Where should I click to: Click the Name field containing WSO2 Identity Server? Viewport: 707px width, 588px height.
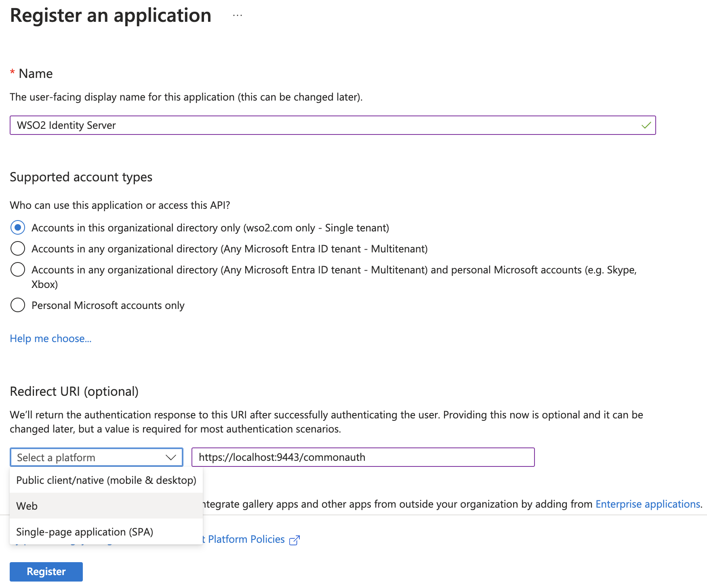click(x=332, y=125)
